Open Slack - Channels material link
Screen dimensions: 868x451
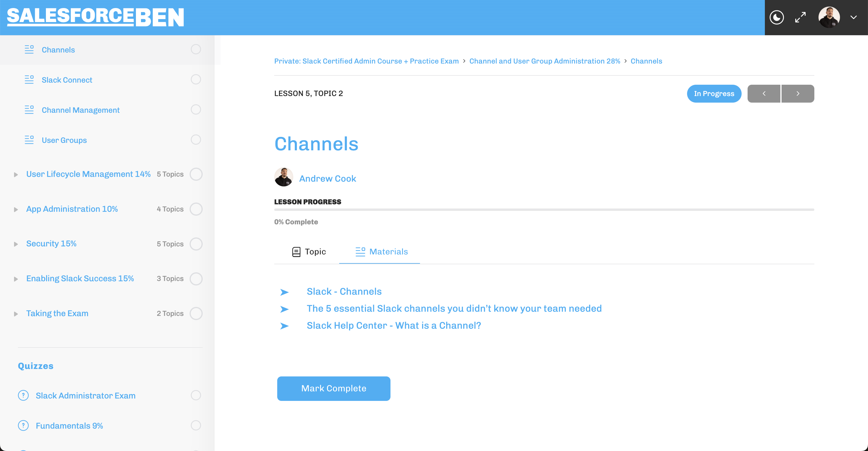(x=344, y=291)
